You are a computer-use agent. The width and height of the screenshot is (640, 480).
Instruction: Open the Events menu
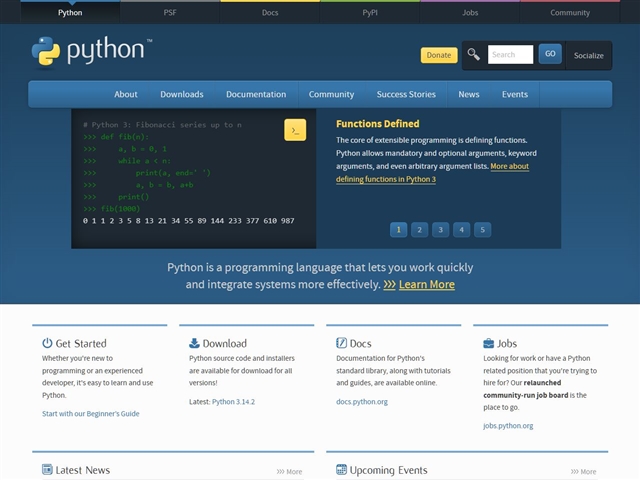(x=515, y=94)
